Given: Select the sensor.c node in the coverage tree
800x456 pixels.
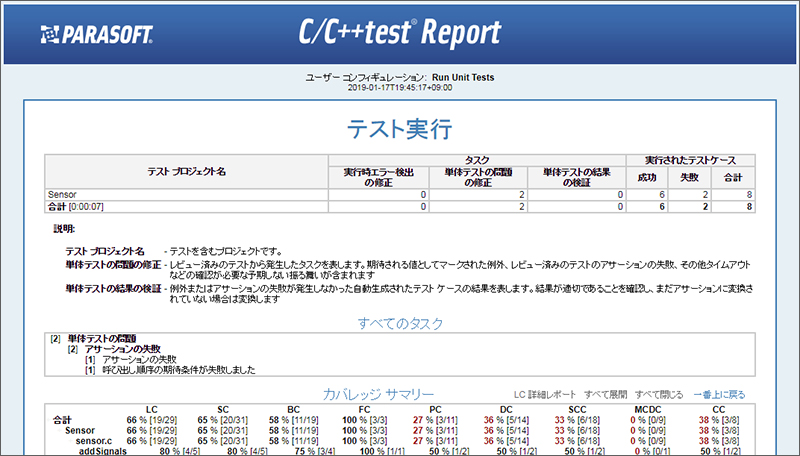Looking at the screenshot, I should (94, 441).
